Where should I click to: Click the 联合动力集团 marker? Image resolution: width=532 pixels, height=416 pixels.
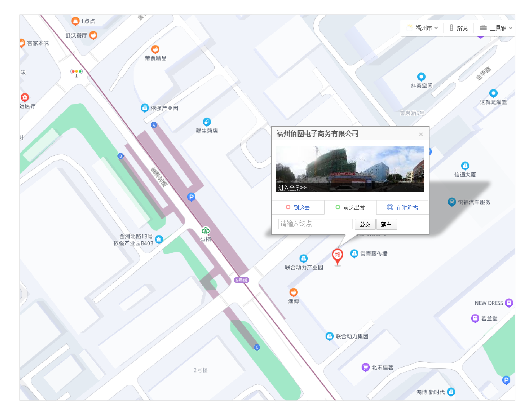click(329, 336)
